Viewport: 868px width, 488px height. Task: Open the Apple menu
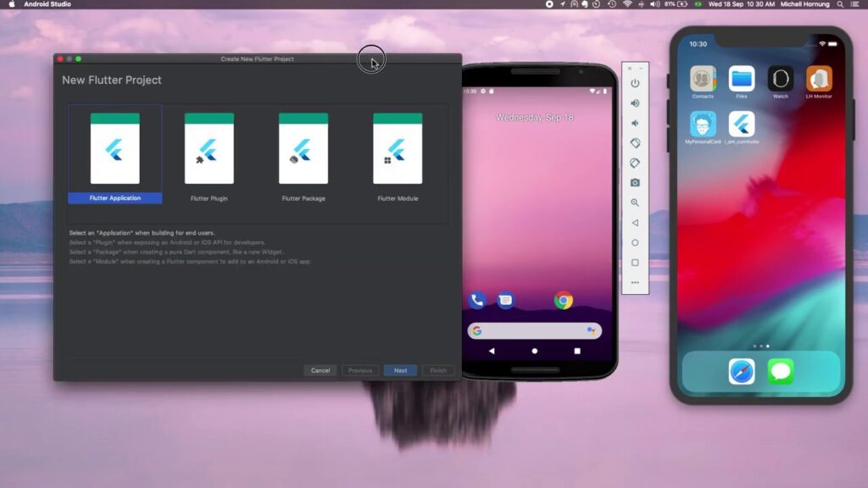click(11, 4)
